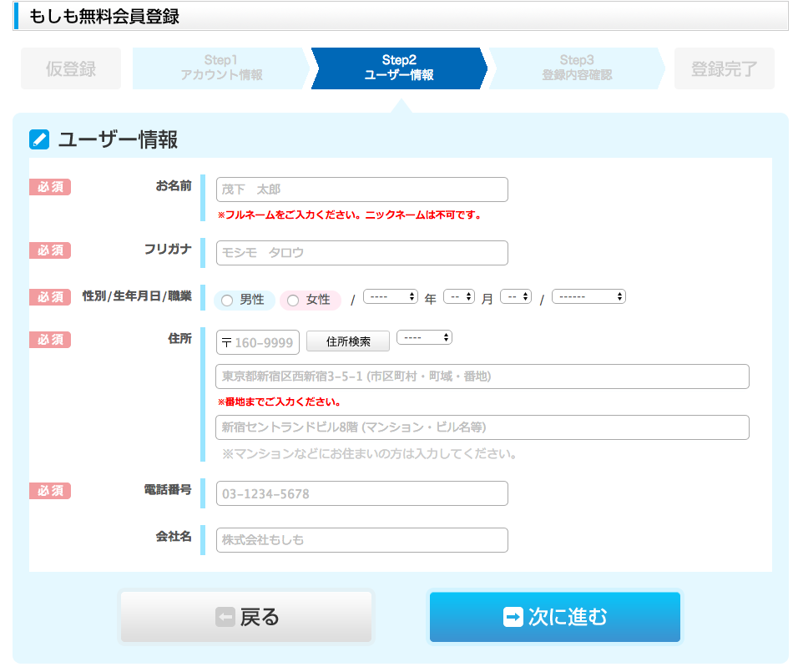The height and width of the screenshot is (672, 798).
Task: Click the 必須 badge next to お名前
Action: [x=50, y=187]
